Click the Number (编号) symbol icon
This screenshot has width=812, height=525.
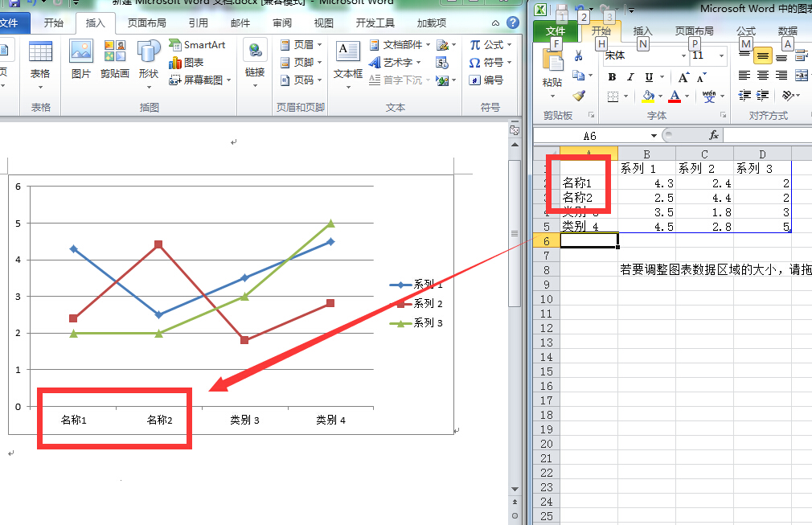point(486,80)
